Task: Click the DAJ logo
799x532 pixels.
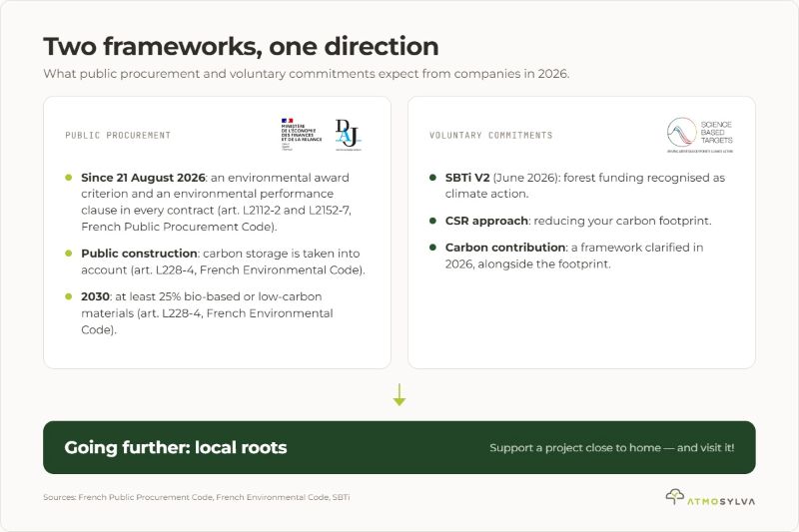Action: (348, 135)
